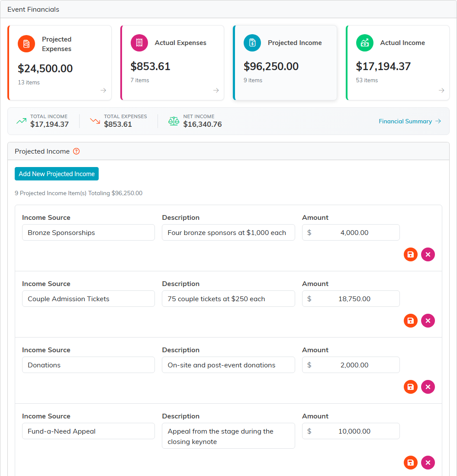This screenshot has height=476, width=457.
Task: Click the Actual Income green cash icon
Action: (x=365, y=43)
